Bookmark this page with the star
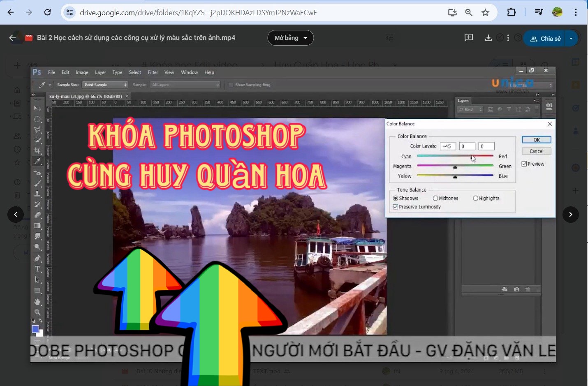This screenshot has width=588, height=386. point(486,12)
